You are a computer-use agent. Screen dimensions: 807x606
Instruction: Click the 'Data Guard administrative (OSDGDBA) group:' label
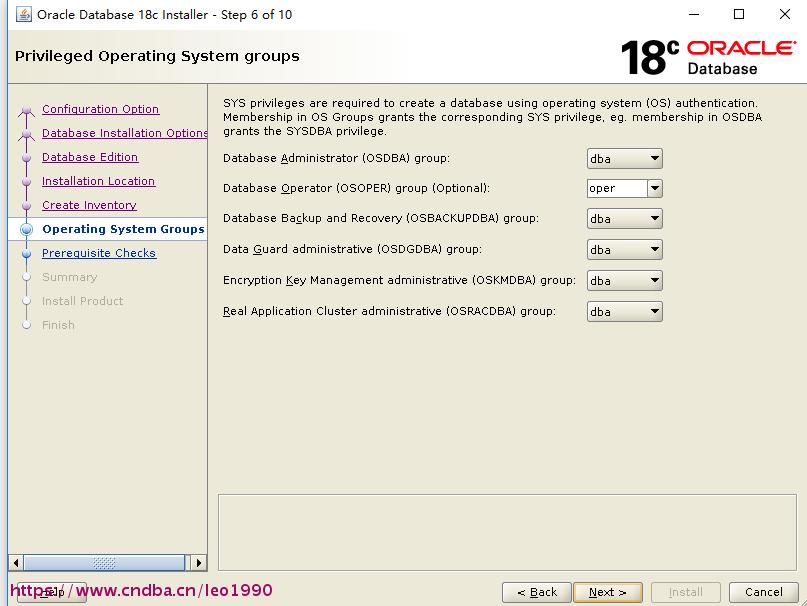click(353, 249)
